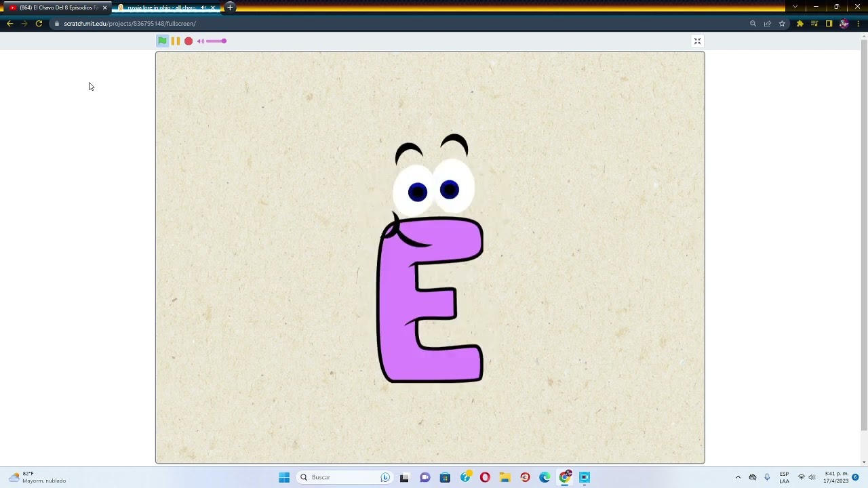
Task: Launch Microsoft Edge from taskbar
Action: click(x=545, y=477)
